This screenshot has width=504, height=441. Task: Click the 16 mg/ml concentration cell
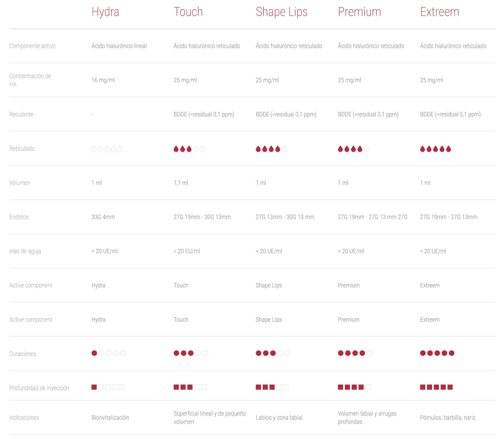click(103, 80)
